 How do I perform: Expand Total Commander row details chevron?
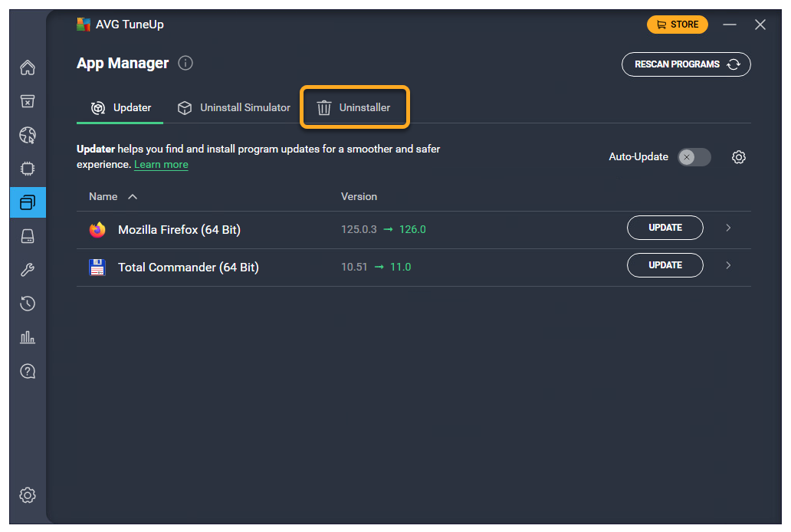[728, 265]
